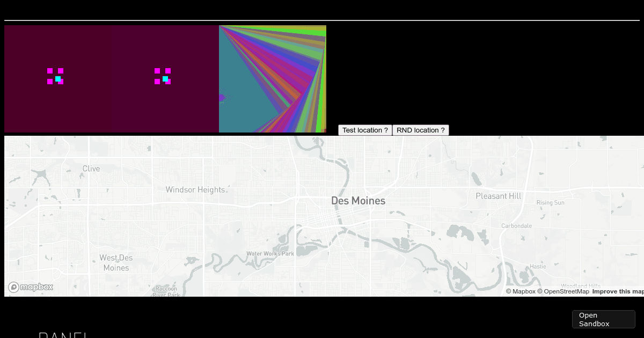Open the © Mapbox attribution link
The width and height of the screenshot is (644, 338).
(x=521, y=291)
